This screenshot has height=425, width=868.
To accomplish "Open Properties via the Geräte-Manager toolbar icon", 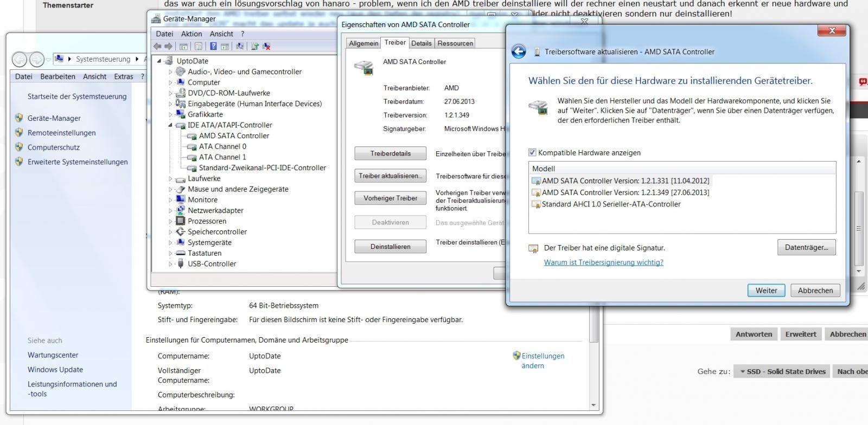I will [x=199, y=47].
